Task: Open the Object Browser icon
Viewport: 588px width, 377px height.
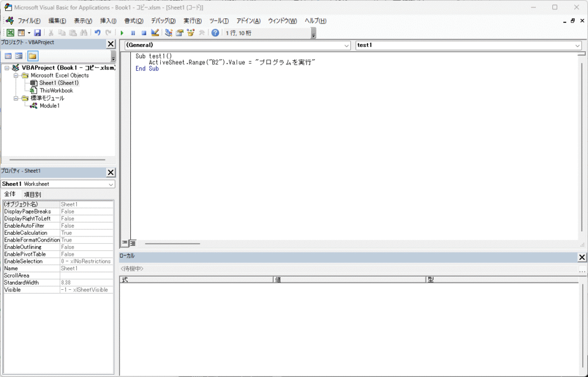Action: coord(190,33)
